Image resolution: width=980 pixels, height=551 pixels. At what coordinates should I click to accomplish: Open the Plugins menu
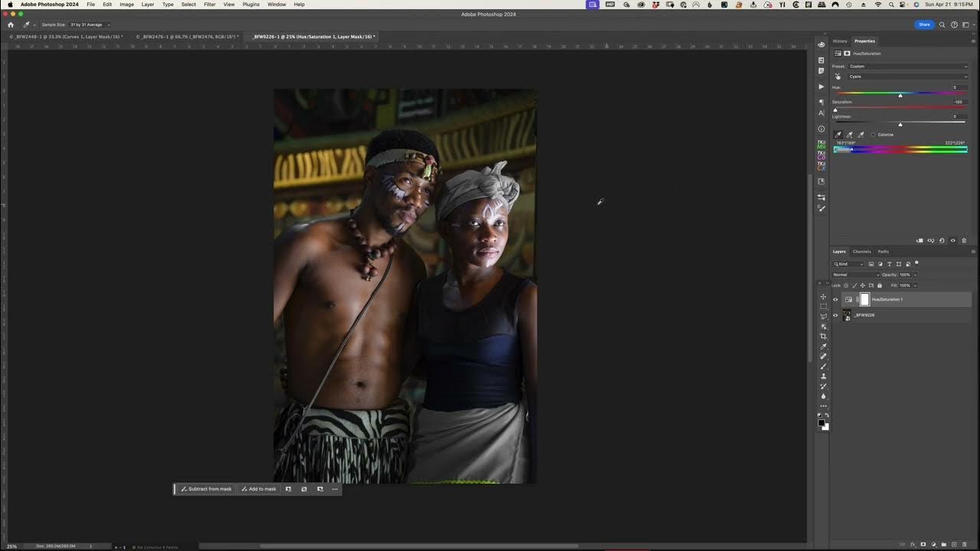(251, 5)
